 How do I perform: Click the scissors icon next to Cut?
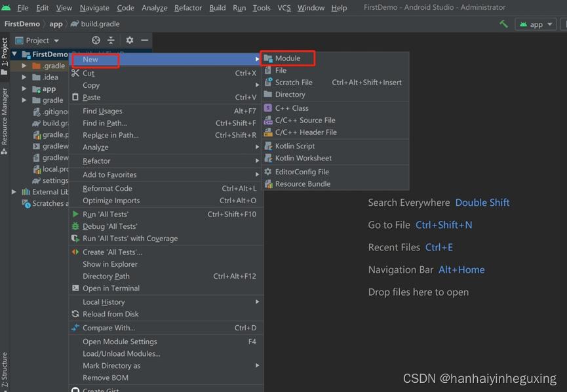(x=75, y=73)
